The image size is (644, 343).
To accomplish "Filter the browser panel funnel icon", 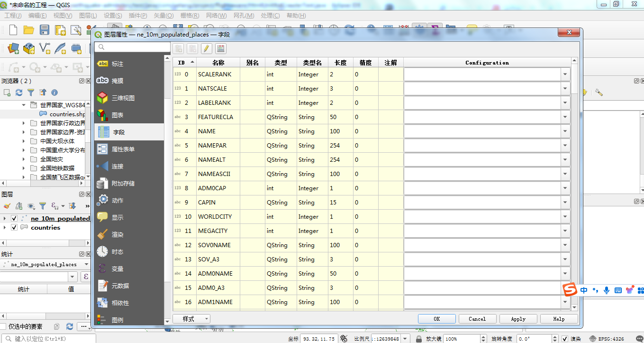I will pyautogui.click(x=31, y=93).
